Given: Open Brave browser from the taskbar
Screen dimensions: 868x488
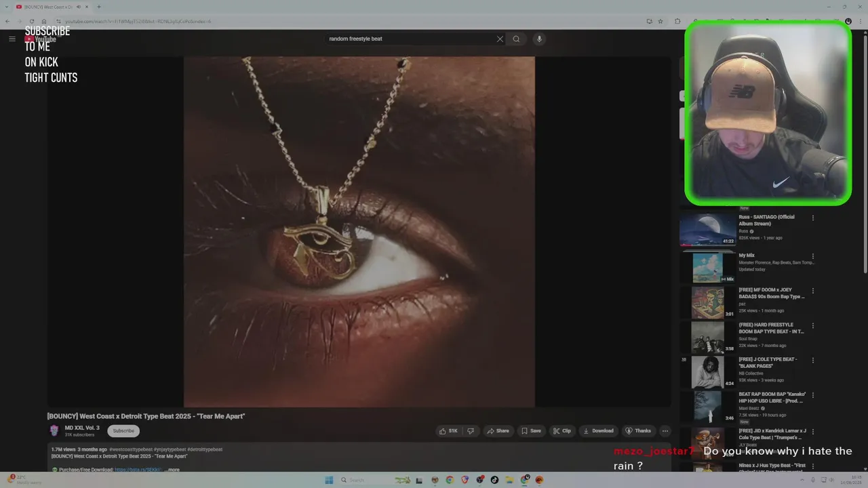Looking at the screenshot, I should (x=465, y=480).
